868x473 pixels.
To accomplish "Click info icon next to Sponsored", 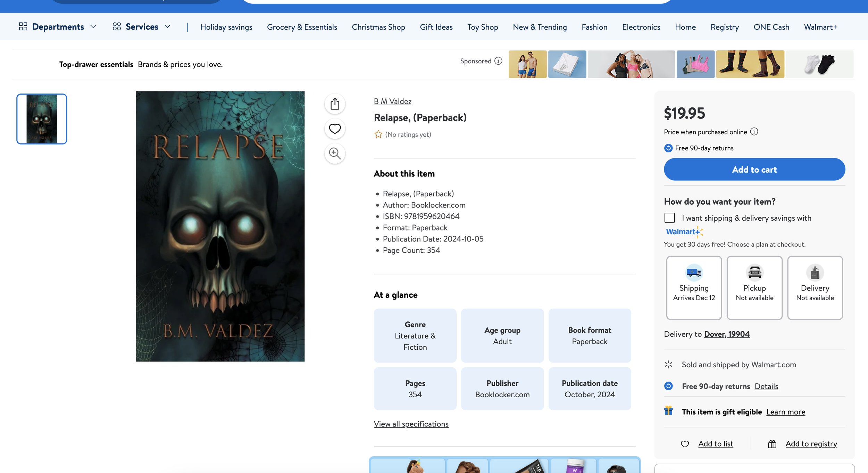I will pos(498,61).
